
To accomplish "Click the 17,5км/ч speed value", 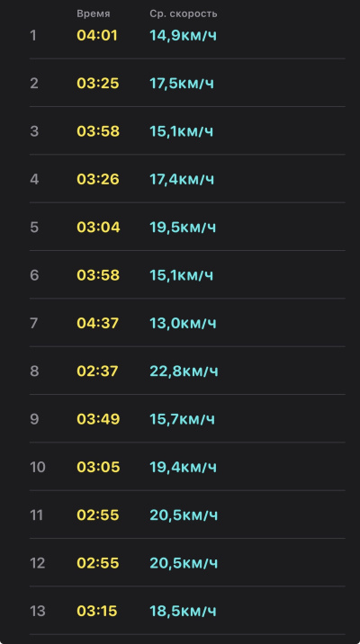I will tap(182, 84).
